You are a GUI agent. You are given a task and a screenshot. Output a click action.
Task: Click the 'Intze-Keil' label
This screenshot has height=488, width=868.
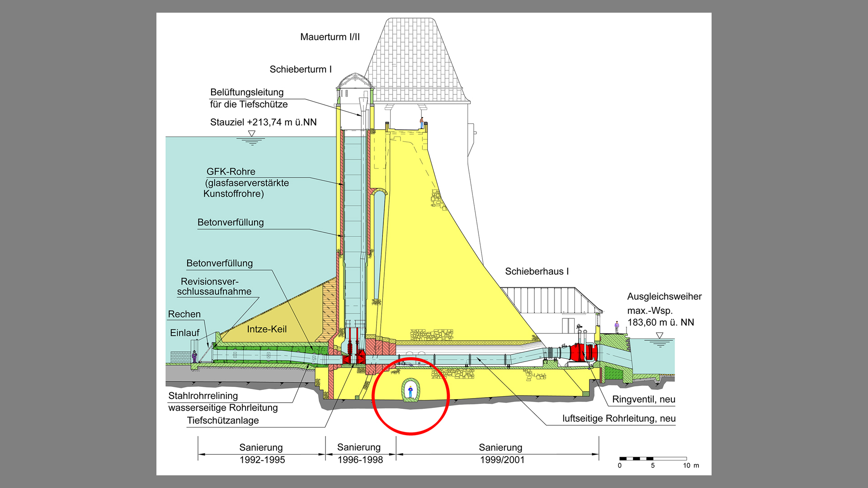(x=267, y=329)
